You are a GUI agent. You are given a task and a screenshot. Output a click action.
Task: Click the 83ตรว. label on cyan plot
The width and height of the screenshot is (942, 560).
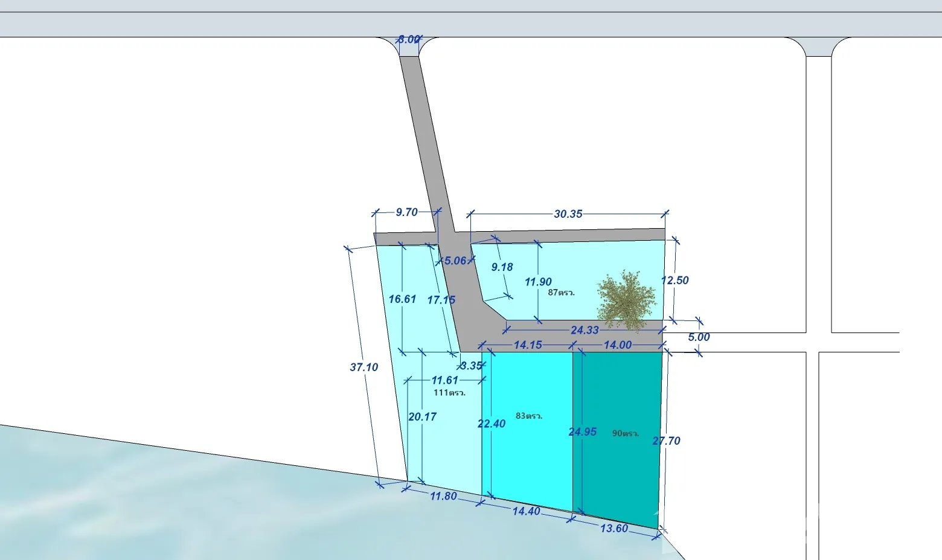click(529, 416)
